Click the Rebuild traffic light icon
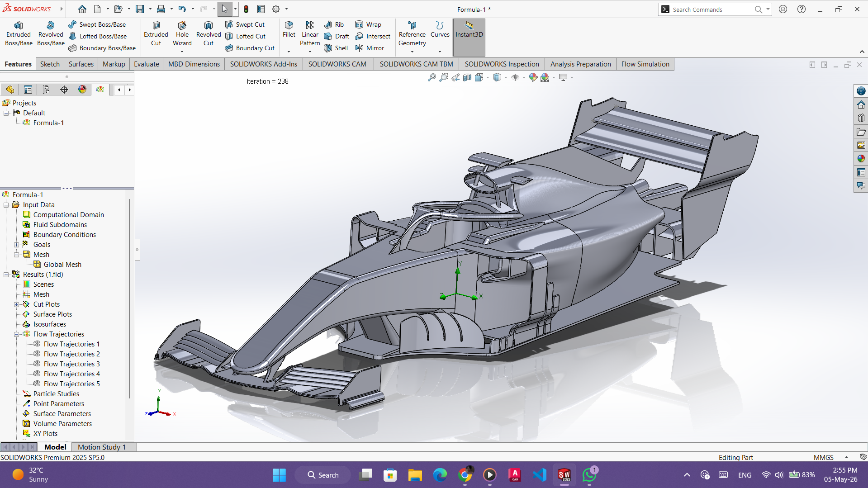Viewport: 868px width, 488px height. pyautogui.click(x=246, y=9)
